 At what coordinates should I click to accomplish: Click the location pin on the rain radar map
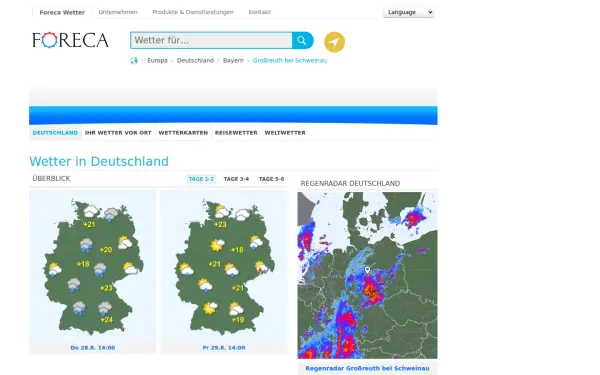(x=367, y=271)
